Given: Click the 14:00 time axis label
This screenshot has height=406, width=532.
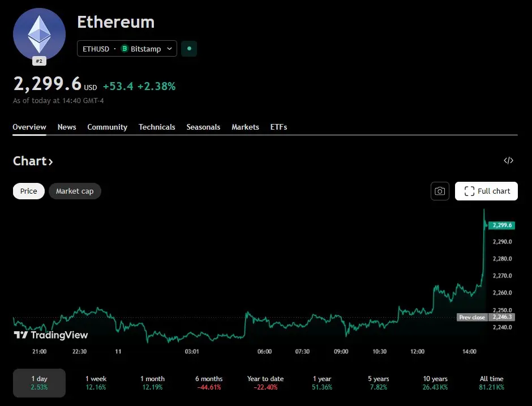Looking at the screenshot, I should [x=469, y=351].
